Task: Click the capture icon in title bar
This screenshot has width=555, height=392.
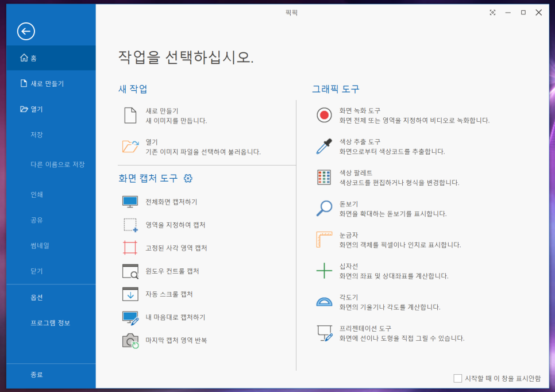Action: pyautogui.click(x=492, y=13)
